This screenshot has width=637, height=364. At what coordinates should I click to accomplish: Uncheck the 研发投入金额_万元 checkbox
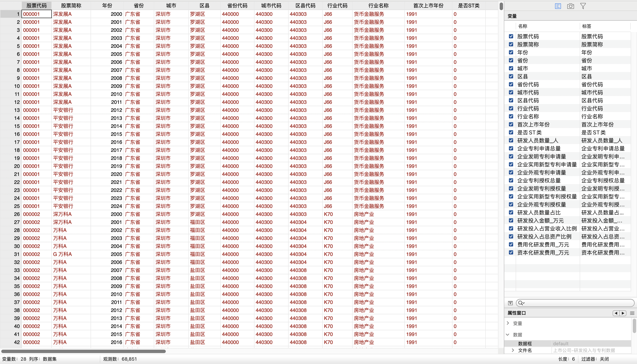coord(511,220)
